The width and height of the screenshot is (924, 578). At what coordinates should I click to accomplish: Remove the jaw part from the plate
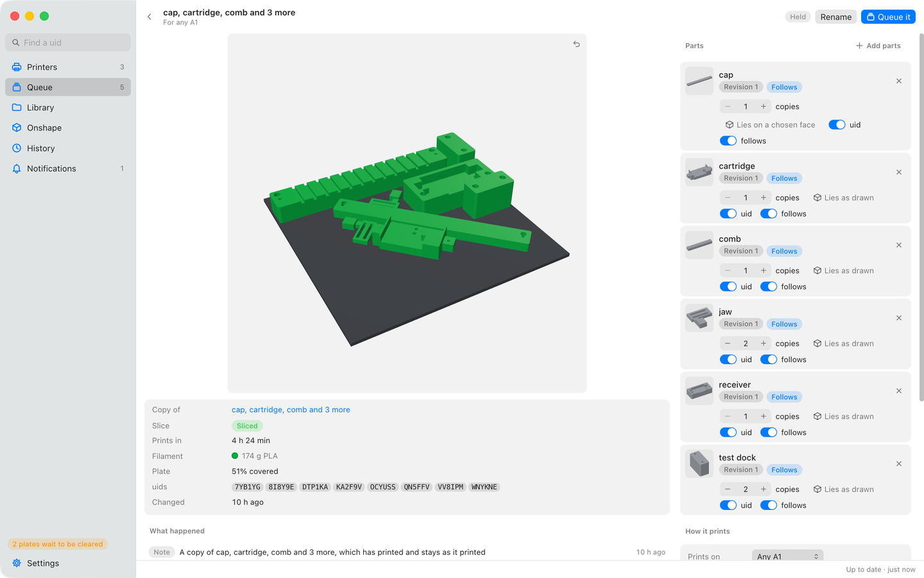click(x=899, y=318)
